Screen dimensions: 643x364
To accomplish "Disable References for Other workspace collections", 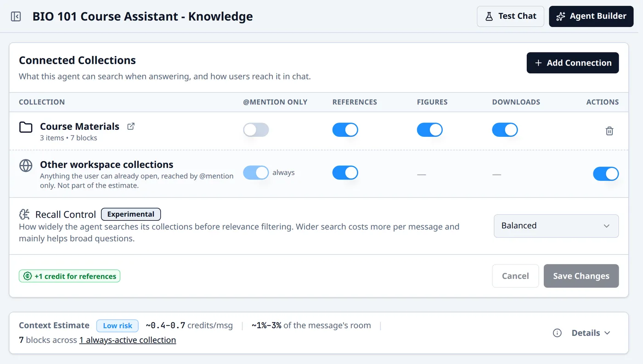I will 345,173.
